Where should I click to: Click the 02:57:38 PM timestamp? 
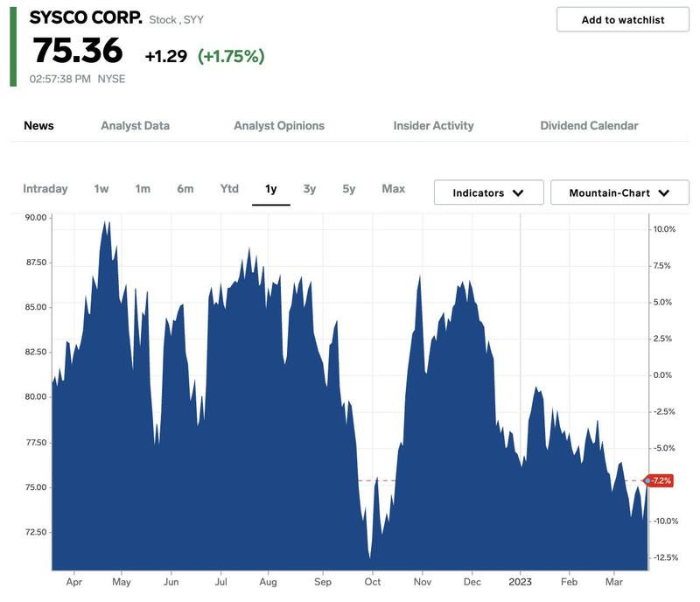(59, 79)
